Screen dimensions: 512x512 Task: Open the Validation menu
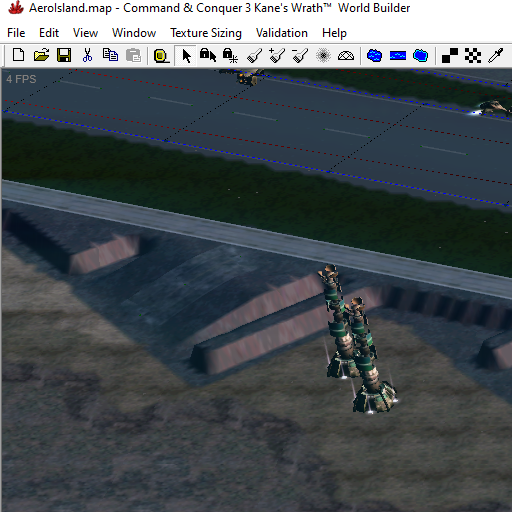[x=282, y=33]
